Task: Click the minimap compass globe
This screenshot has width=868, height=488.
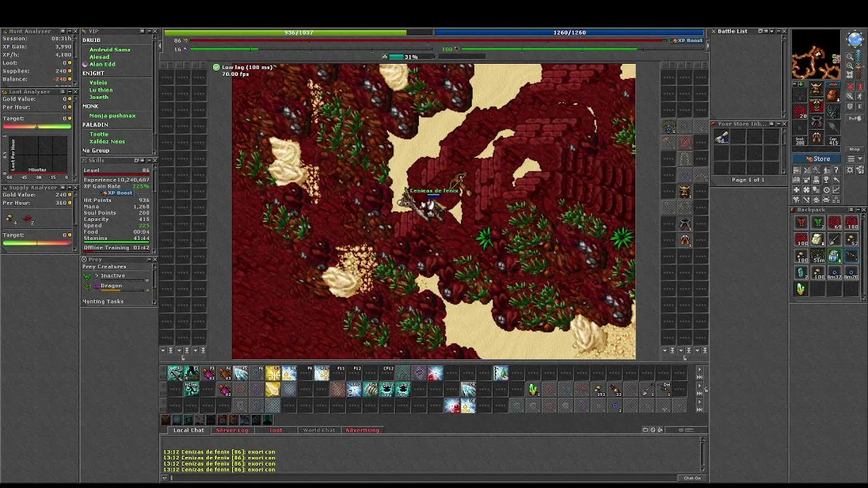Action: tap(855, 39)
